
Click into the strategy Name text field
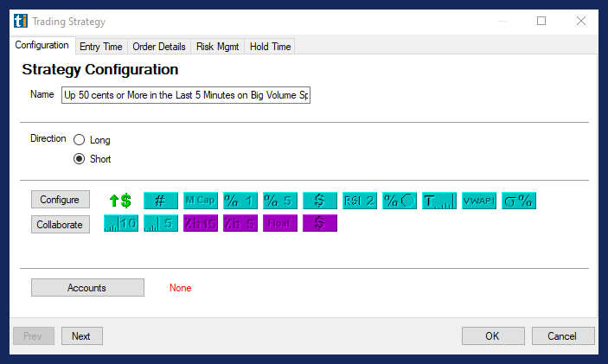(185, 95)
